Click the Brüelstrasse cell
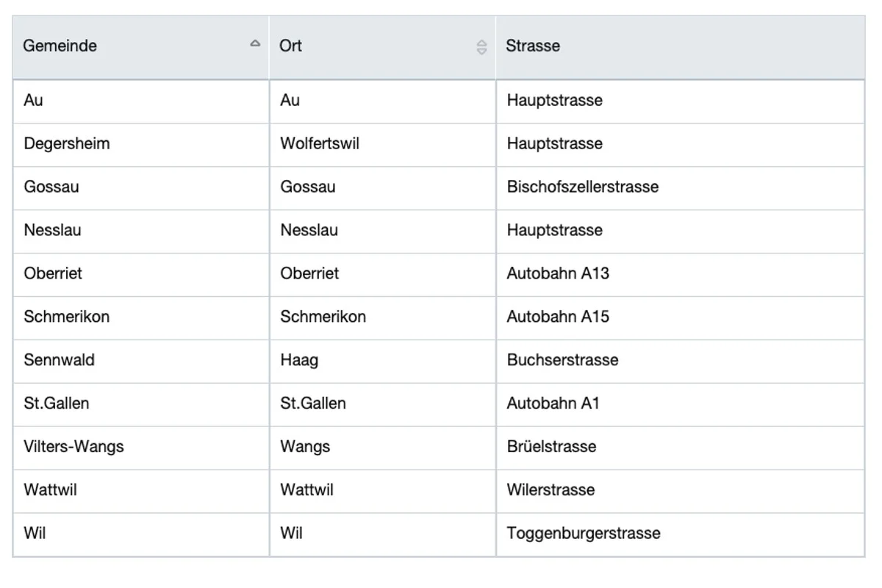Image resolution: width=882 pixels, height=588 pixels. pyautogui.click(x=681, y=448)
